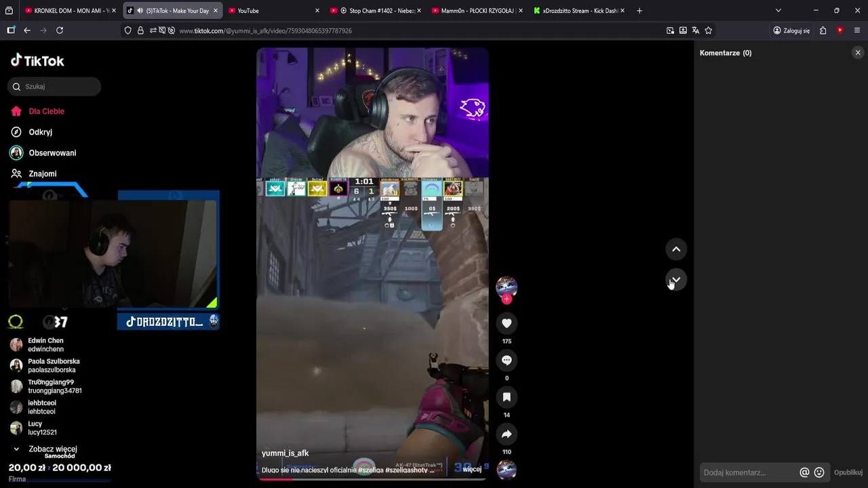
Task: Click the red YouTube extension icon in the toolbar
Action: [840, 30]
